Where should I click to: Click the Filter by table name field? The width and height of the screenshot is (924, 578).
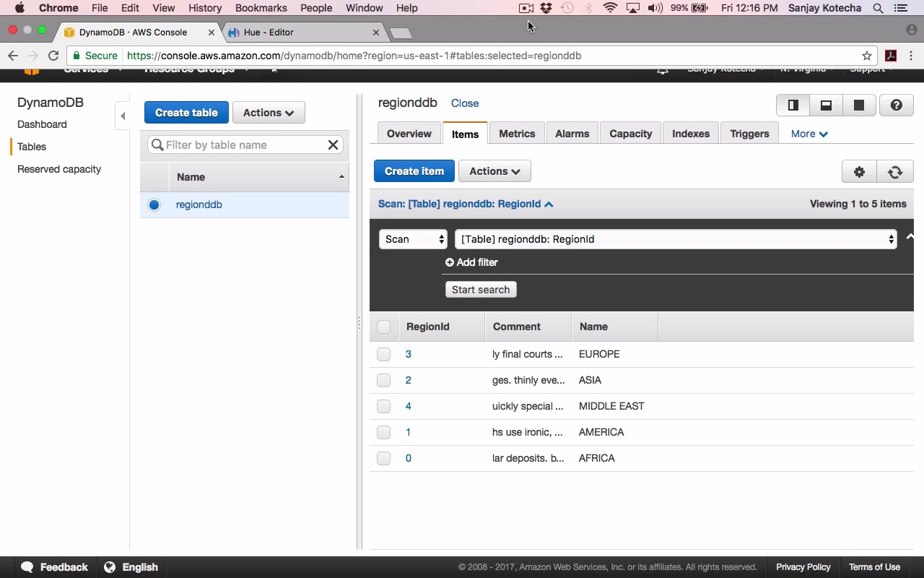click(245, 144)
